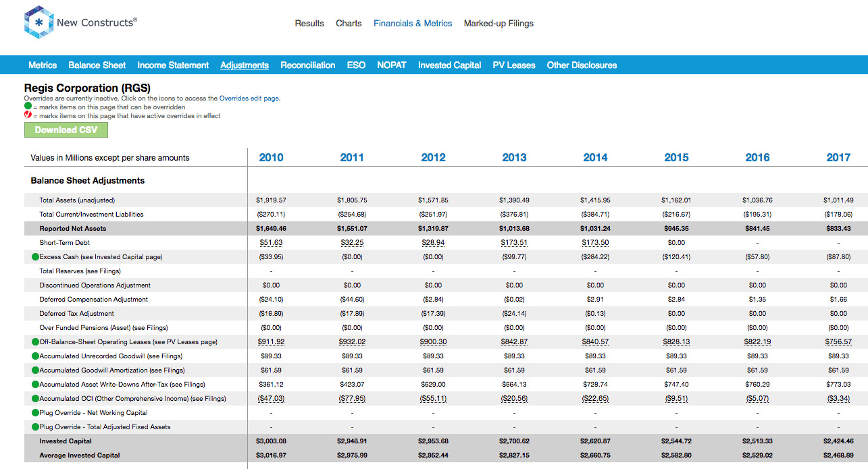
Task: Click override icon for Accumulated Asset Write-Downs
Action: tap(35, 385)
